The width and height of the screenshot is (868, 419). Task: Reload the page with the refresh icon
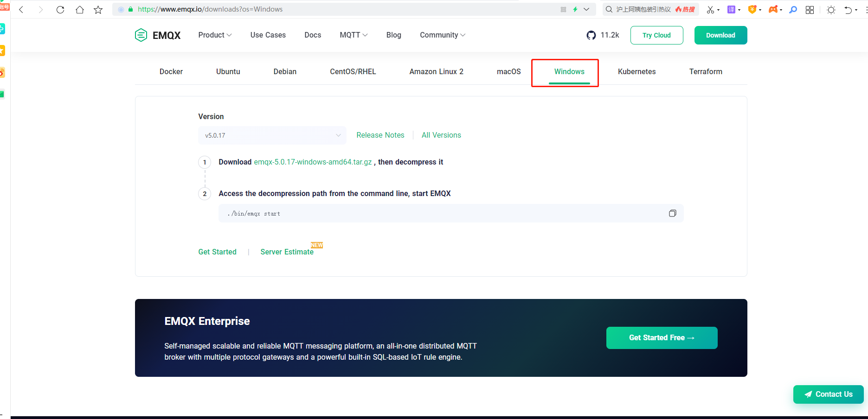tap(60, 9)
